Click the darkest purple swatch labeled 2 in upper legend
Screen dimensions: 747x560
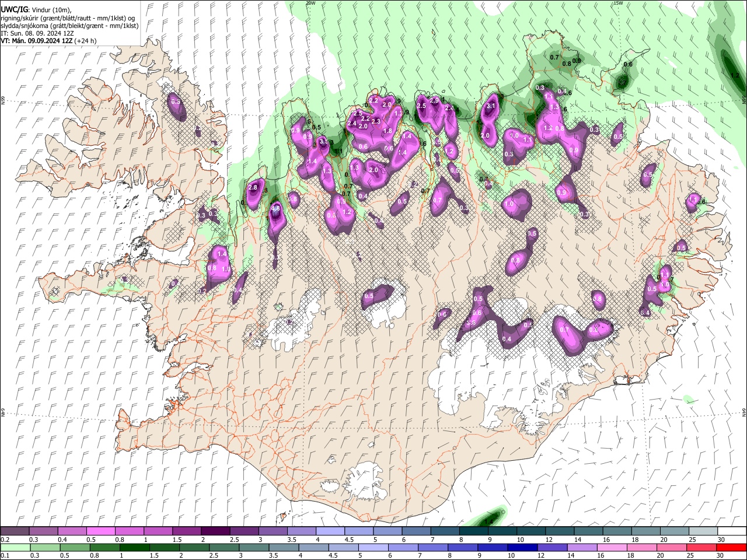coord(215,531)
